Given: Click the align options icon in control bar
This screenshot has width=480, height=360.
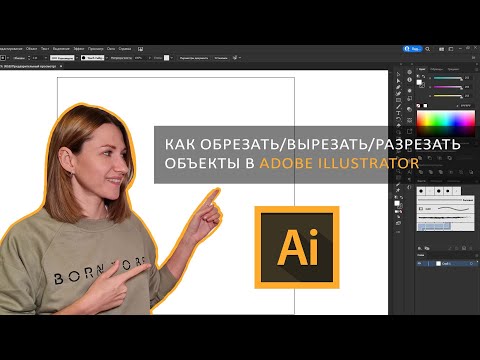Looking at the screenshot, I should [x=235, y=58].
